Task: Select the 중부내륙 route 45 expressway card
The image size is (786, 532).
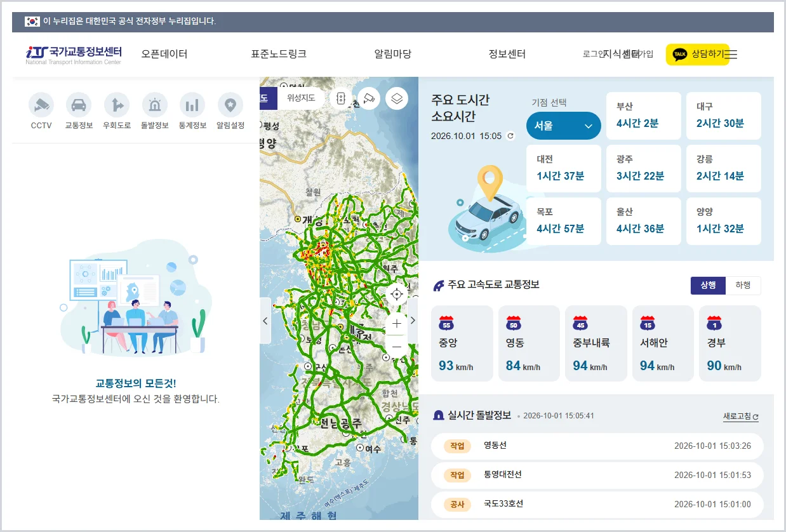Action: [596, 343]
